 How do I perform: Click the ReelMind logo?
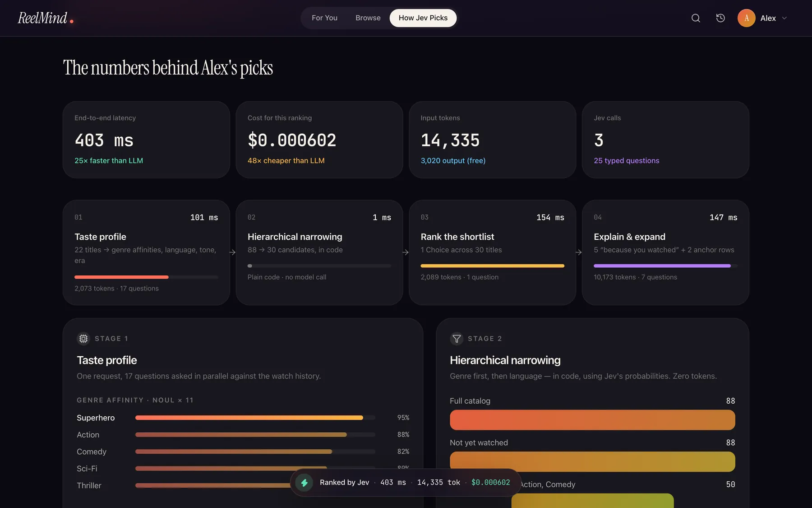point(46,18)
